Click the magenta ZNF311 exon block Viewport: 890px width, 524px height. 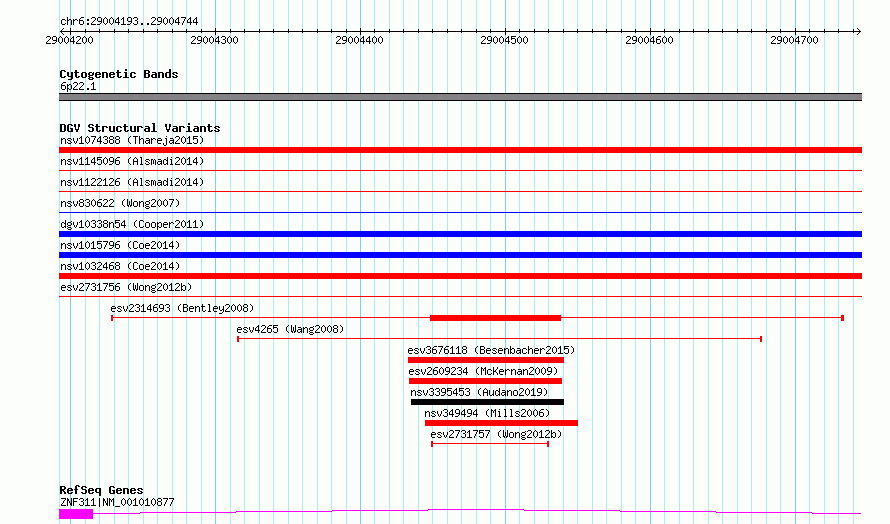click(x=76, y=514)
